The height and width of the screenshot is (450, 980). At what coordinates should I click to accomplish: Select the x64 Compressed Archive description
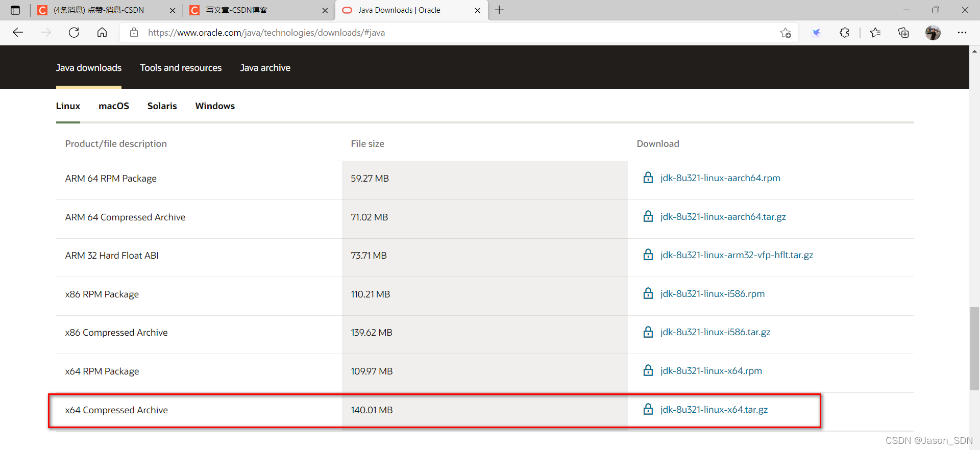pyautogui.click(x=116, y=410)
